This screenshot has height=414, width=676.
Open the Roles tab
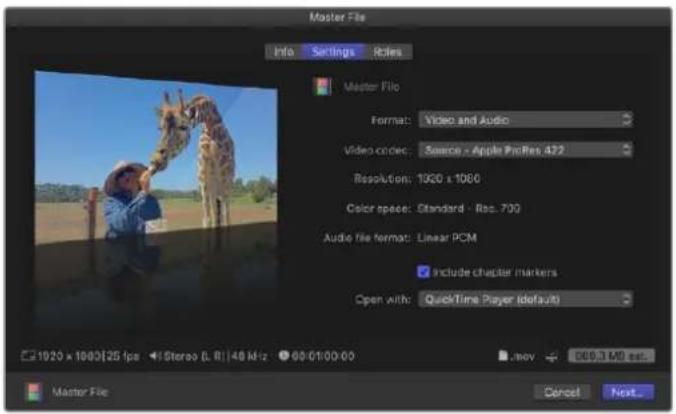(x=388, y=52)
